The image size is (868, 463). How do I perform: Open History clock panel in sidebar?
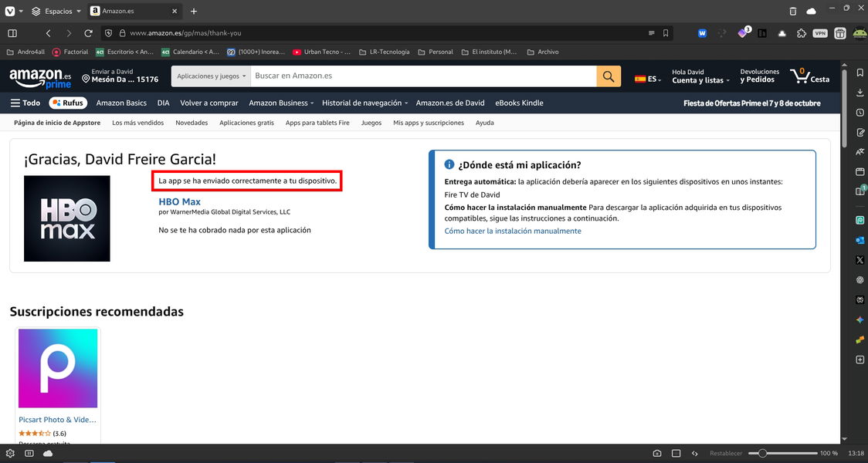pos(860,113)
